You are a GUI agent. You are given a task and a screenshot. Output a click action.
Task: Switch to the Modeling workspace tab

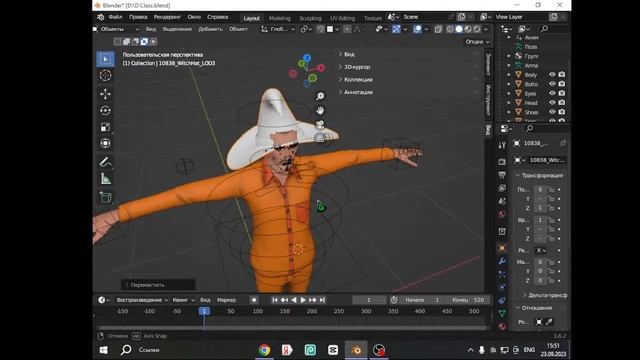tap(280, 18)
